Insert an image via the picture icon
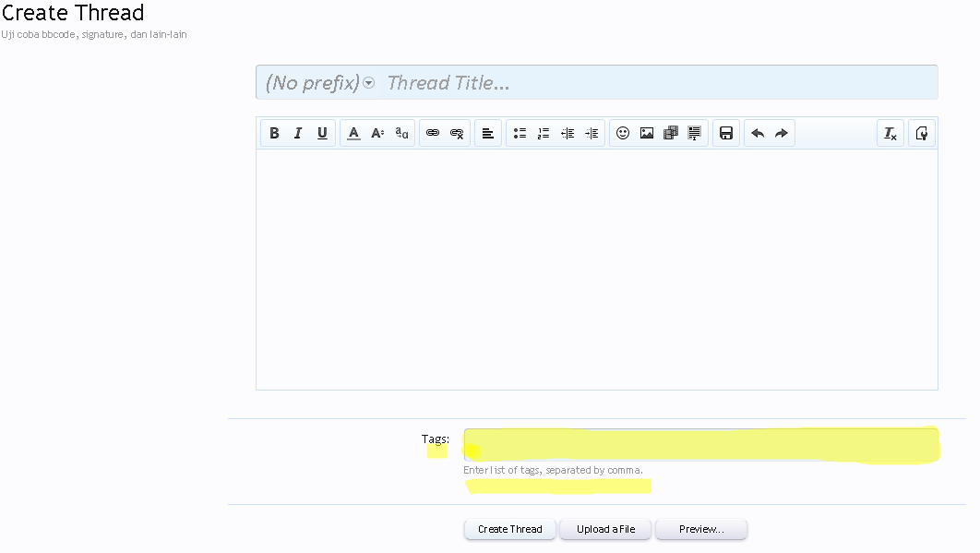This screenshot has width=980, height=553. coord(647,133)
